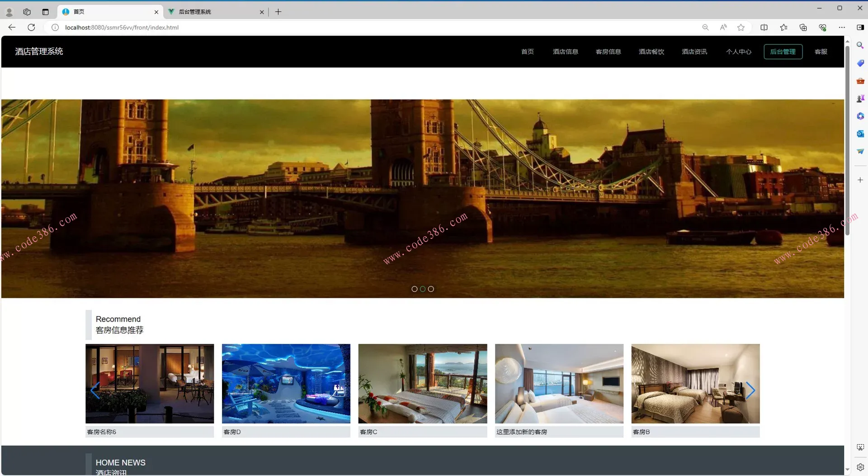Add page to favorites star icon
Image resolution: width=868 pixels, height=476 pixels.
[741, 27]
